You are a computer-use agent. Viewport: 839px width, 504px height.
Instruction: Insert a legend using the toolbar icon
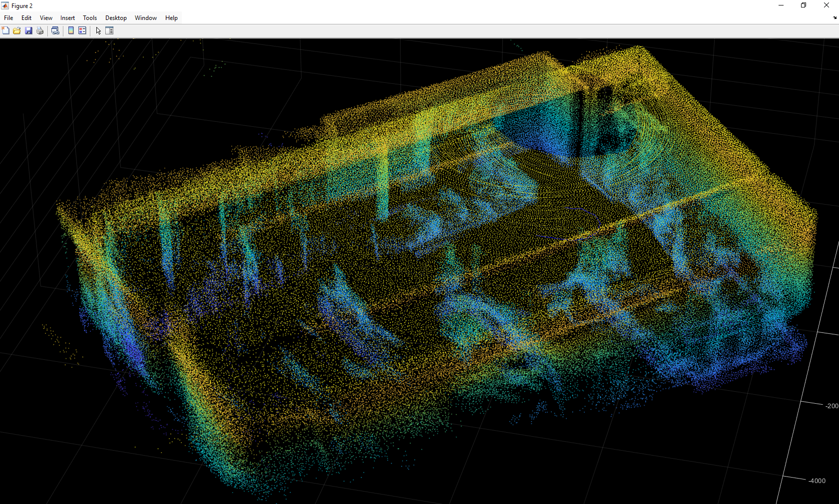click(x=82, y=31)
